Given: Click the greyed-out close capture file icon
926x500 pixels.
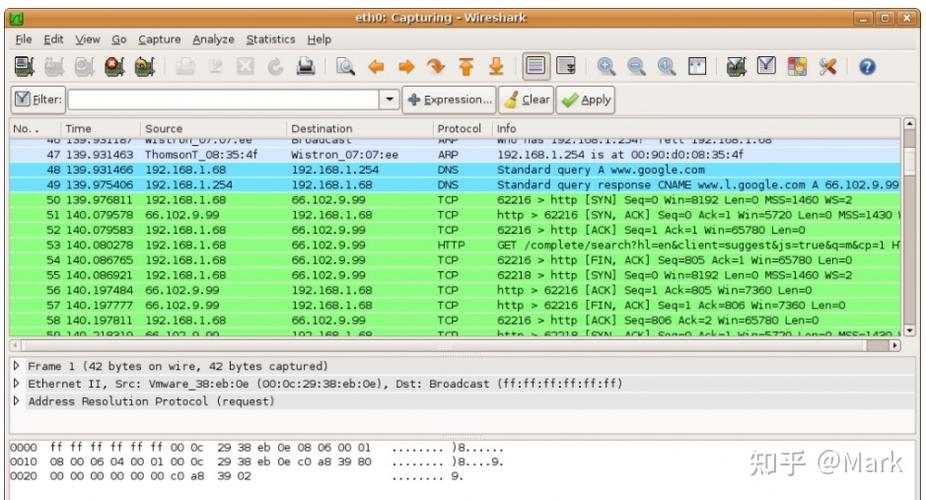Looking at the screenshot, I should pos(245,66).
